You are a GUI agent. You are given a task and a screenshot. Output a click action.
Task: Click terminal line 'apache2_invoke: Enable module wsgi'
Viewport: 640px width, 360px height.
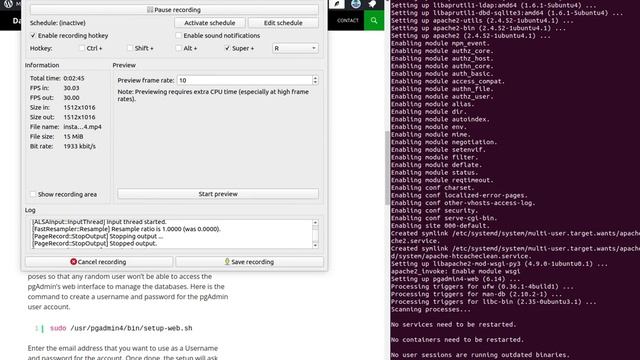tap(455, 271)
